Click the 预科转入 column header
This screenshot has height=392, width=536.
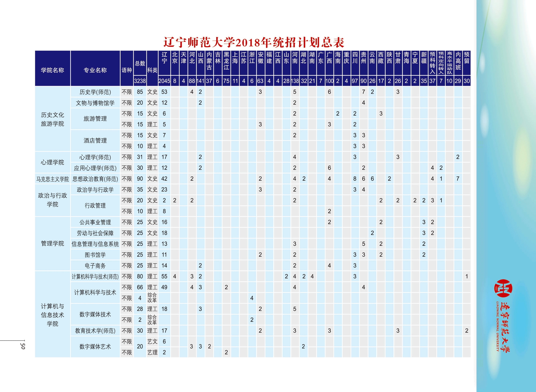(432, 63)
